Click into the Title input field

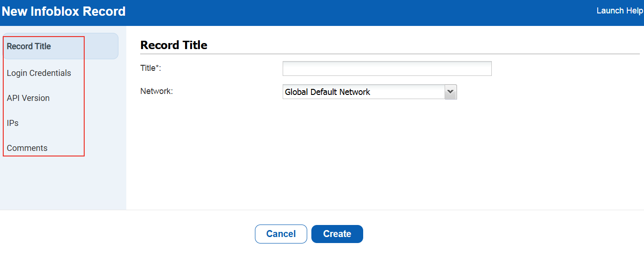coord(387,69)
